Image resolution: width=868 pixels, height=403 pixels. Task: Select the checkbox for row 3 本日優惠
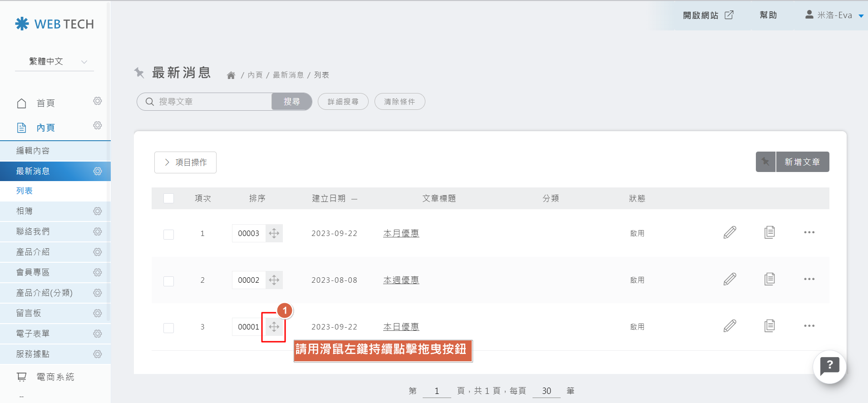[168, 328]
